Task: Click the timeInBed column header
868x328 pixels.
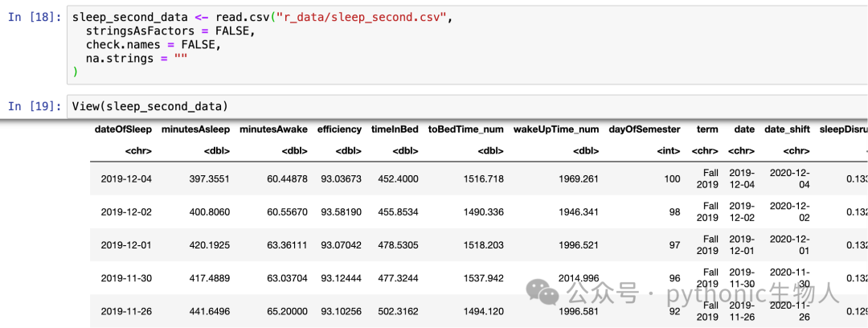Action: 395,129
